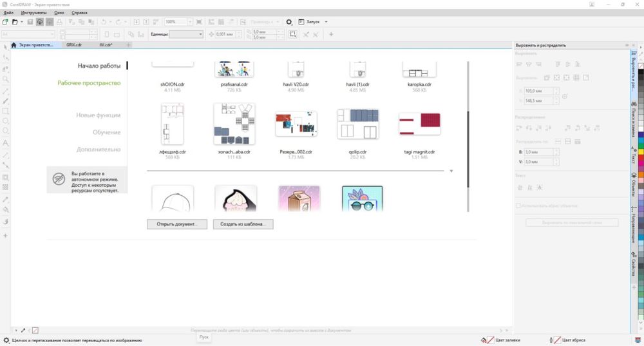Open the Файл menu
This screenshot has width=644, height=346.
[x=8, y=13]
